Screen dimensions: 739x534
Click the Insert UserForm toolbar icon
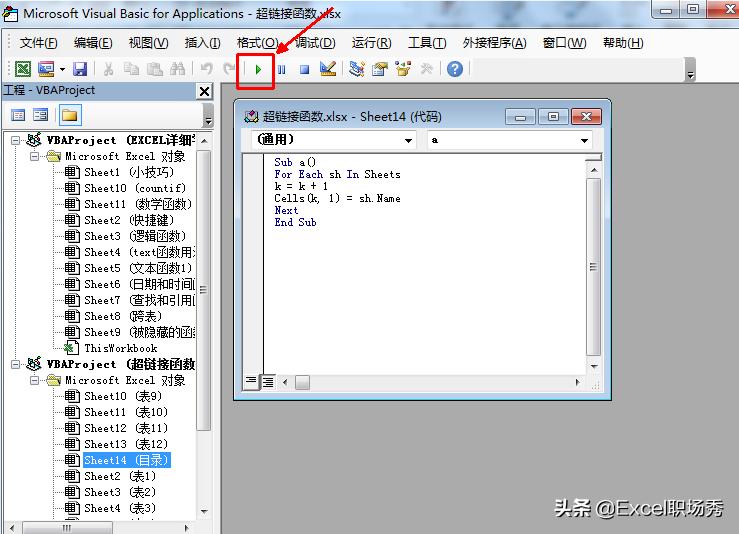[x=46, y=69]
